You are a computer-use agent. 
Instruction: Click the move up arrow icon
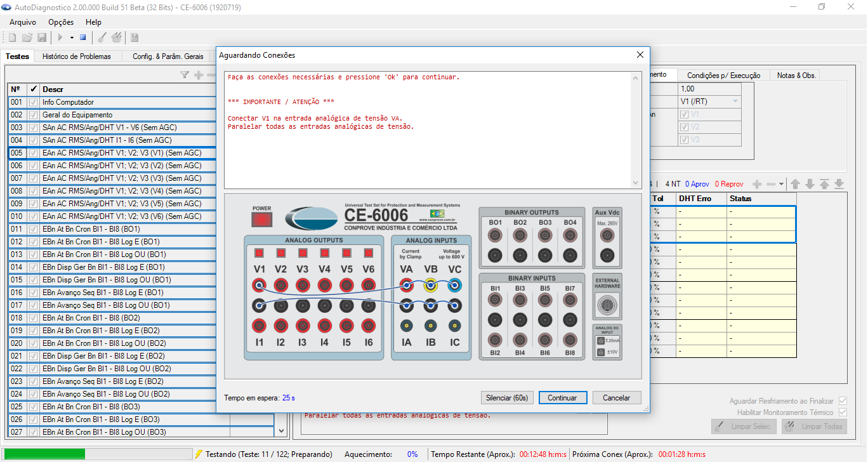[795, 184]
